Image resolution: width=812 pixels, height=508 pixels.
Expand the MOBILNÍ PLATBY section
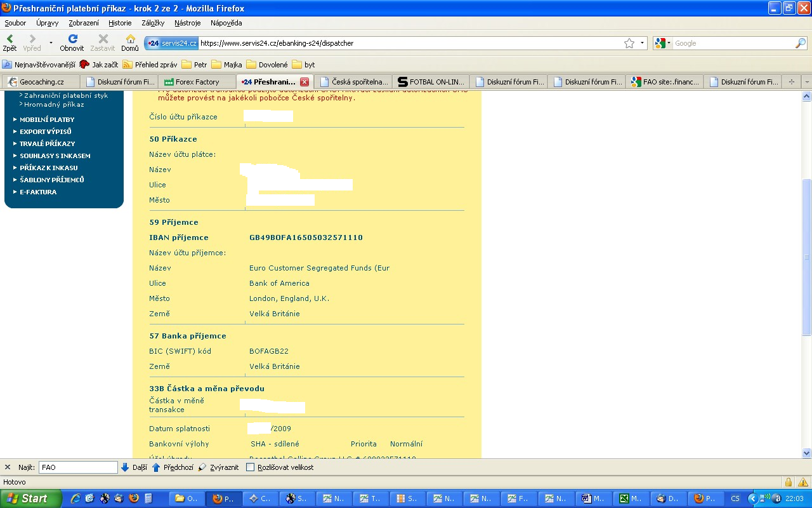(47, 119)
